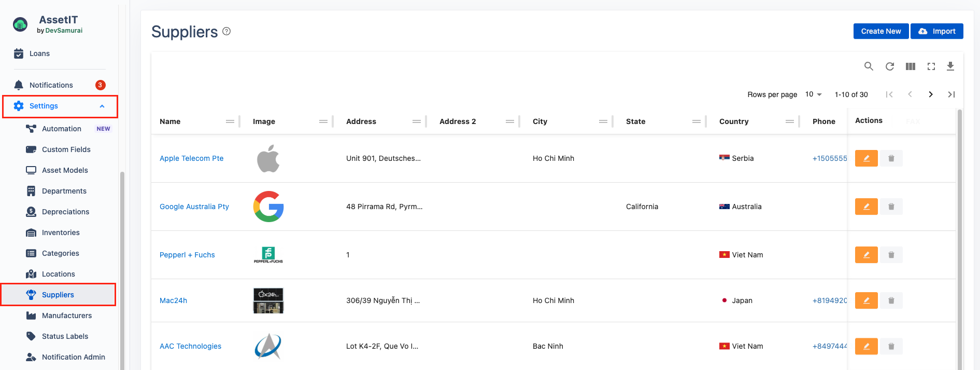Toggle fullscreen view of the table
This screenshot has height=370, width=980.
(x=931, y=66)
